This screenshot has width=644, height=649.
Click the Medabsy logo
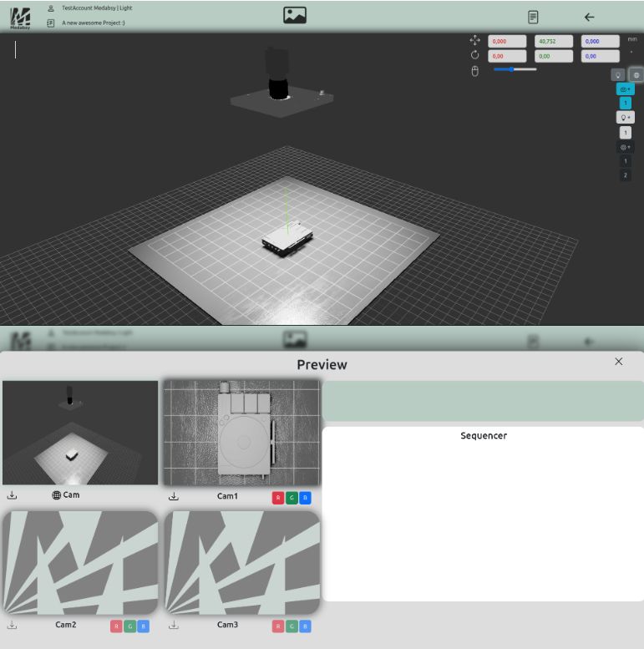coord(20,18)
